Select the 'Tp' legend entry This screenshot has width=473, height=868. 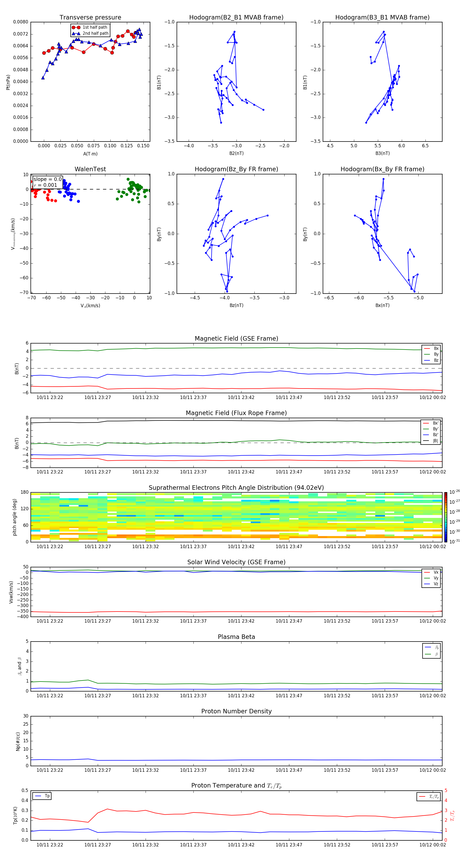click(x=42, y=796)
